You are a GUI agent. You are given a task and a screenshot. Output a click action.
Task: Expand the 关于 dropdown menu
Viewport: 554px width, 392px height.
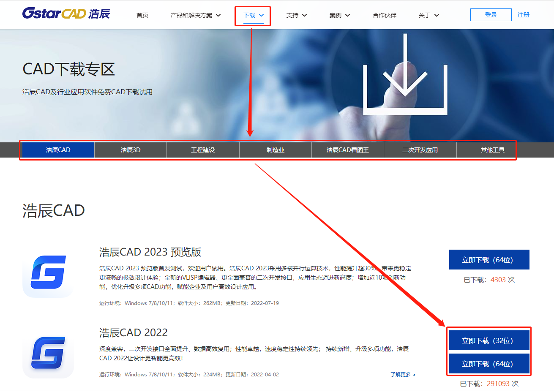(428, 15)
